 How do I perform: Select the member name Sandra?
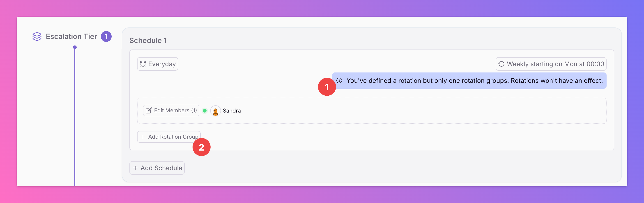coord(232,111)
